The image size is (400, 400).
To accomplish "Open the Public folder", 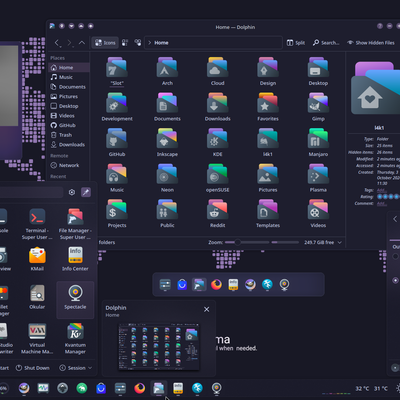I will (167, 214).
